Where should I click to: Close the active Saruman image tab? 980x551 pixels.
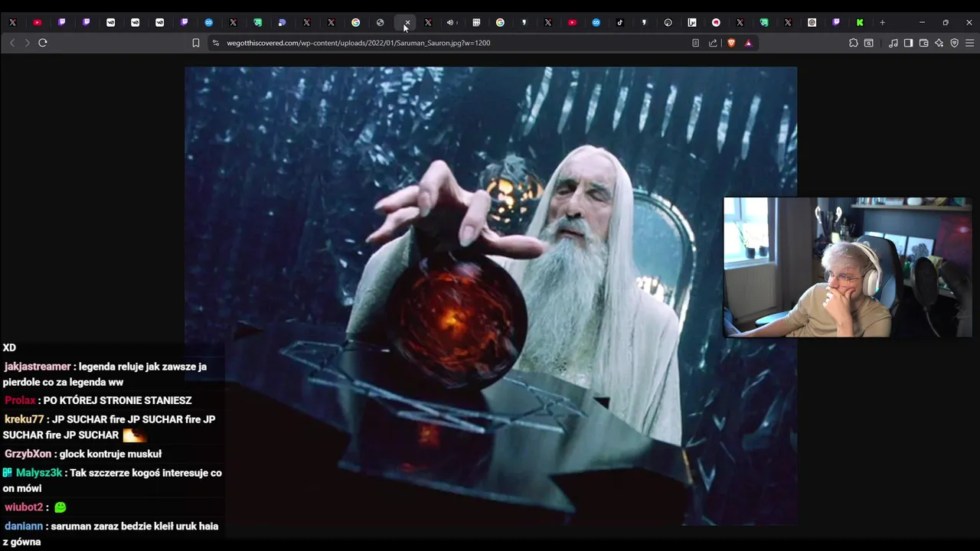click(x=407, y=23)
